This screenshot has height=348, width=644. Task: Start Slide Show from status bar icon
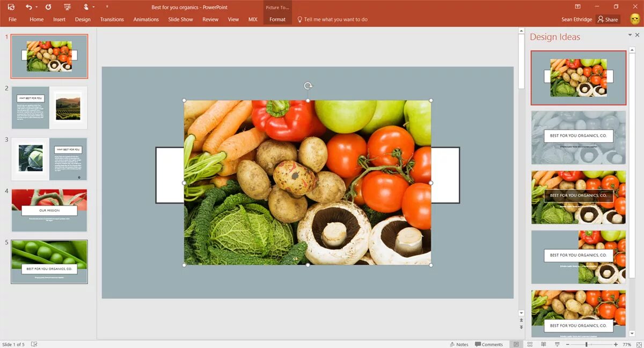pos(558,344)
